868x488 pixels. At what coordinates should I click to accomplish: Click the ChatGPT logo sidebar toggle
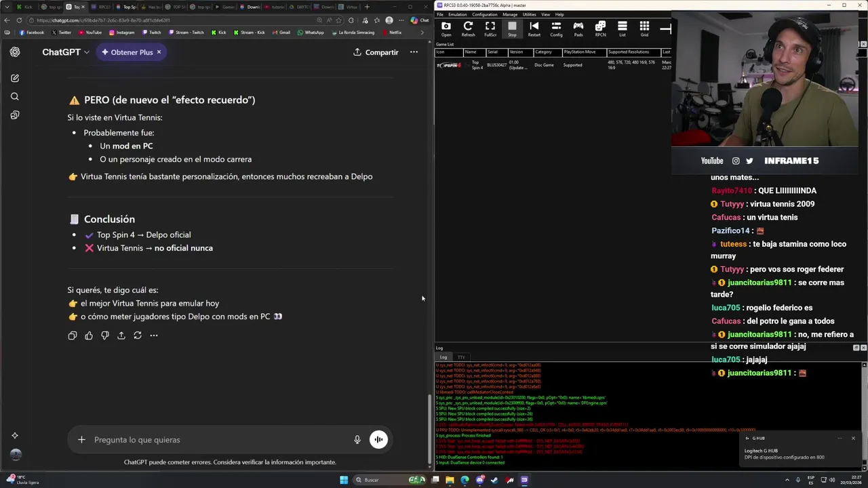[15, 52]
